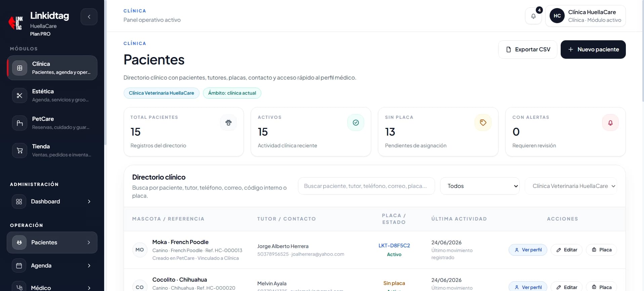
Task: Click the Tienda shopping cart icon
Action: (x=19, y=151)
